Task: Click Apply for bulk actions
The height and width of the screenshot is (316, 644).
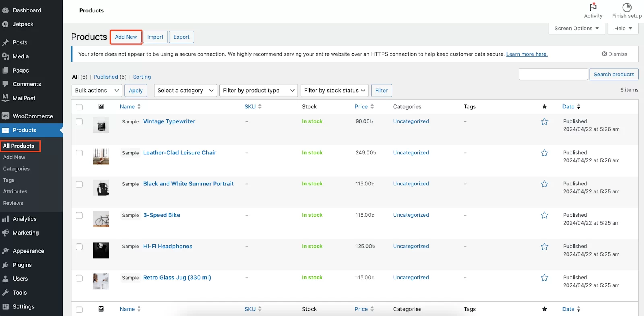Action: (136, 90)
